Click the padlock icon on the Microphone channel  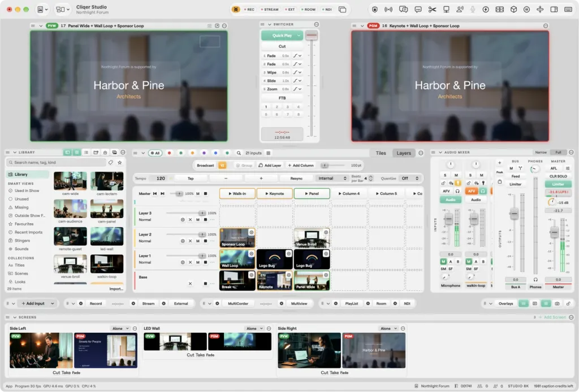[443, 183]
